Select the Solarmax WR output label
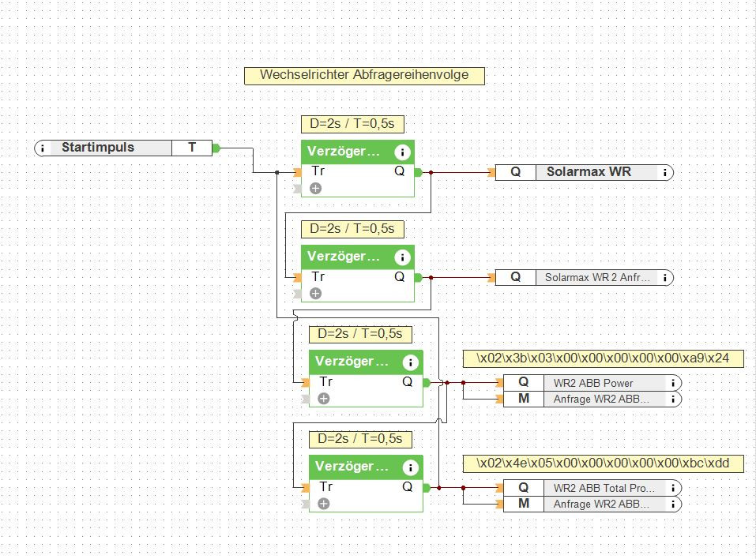The width and height of the screenshot is (756, 559). click(x=589, y=172)
